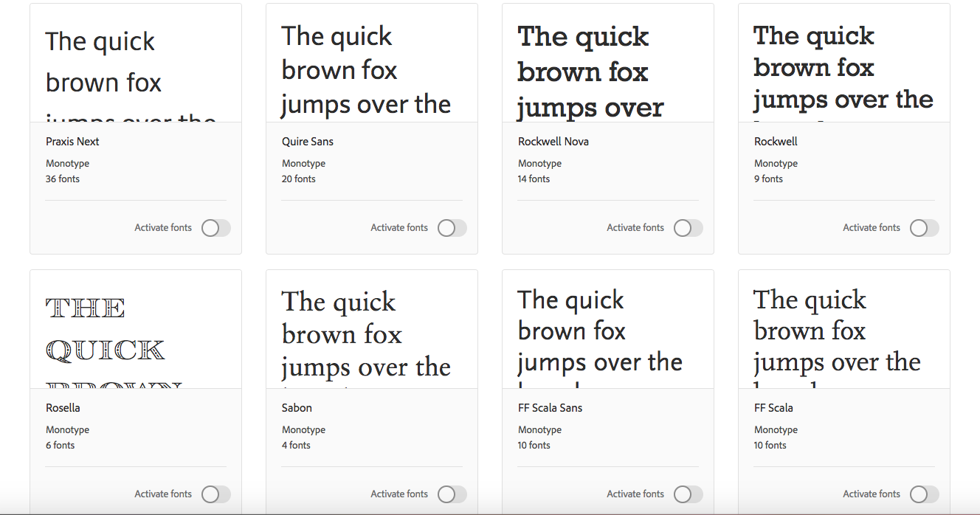Click Monotype foundry under FF Scala
The image size is (980, 515).
point(776,430)
